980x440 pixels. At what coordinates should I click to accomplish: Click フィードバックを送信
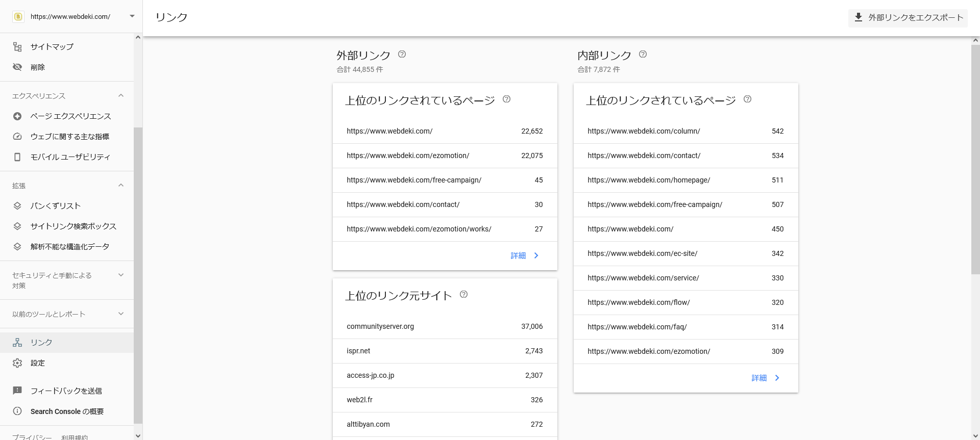coord(67,391)
